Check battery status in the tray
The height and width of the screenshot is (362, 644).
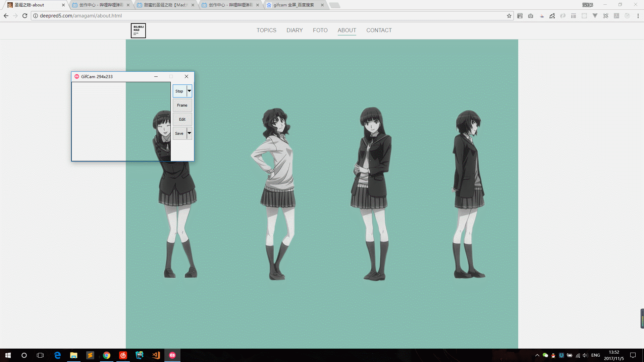pos(570,355)
